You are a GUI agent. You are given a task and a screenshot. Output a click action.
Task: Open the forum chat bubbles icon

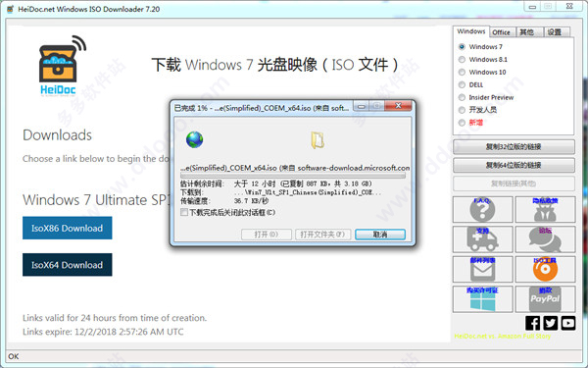tap(545, 239)
